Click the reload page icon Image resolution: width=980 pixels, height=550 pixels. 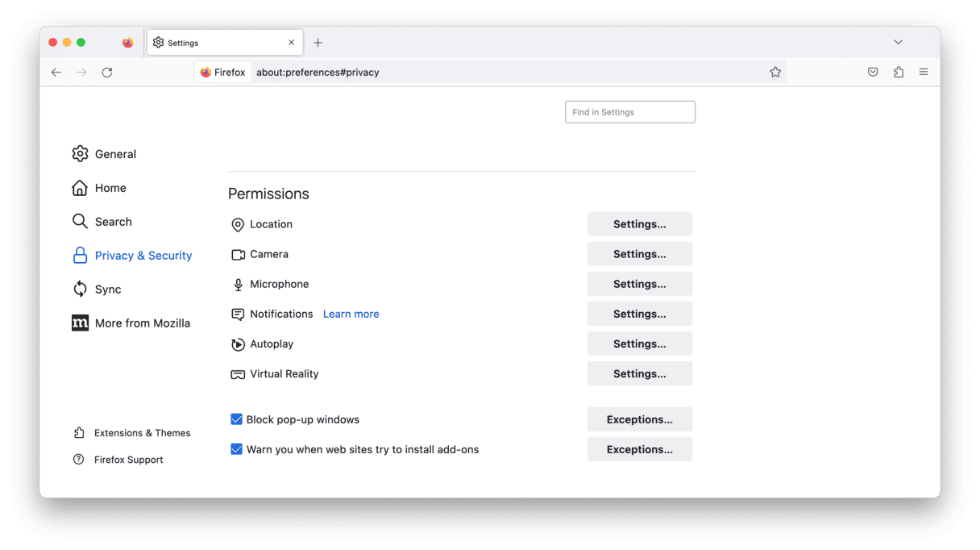tap(107, 73)
